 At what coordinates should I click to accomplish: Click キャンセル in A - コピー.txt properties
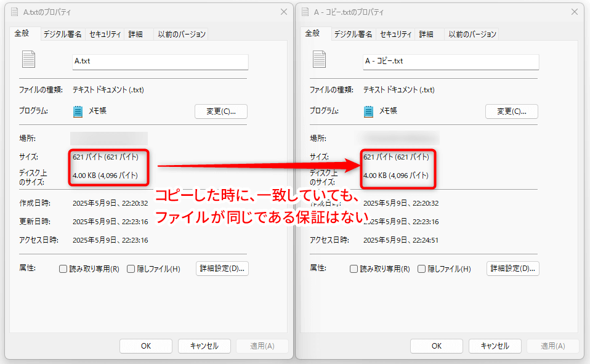tap(495, 346)
